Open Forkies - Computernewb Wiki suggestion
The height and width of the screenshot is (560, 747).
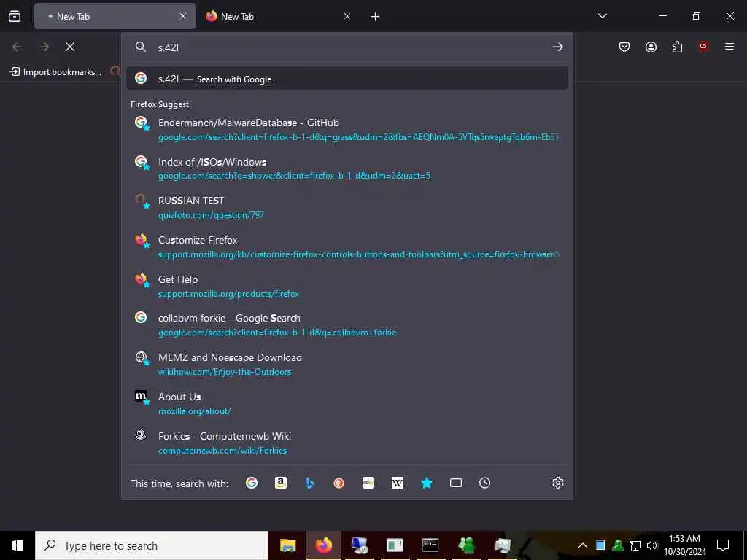point(347,443)
